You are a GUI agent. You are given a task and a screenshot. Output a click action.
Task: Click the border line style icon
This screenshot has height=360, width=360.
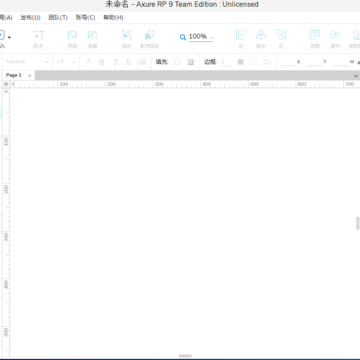pos(254,62)
